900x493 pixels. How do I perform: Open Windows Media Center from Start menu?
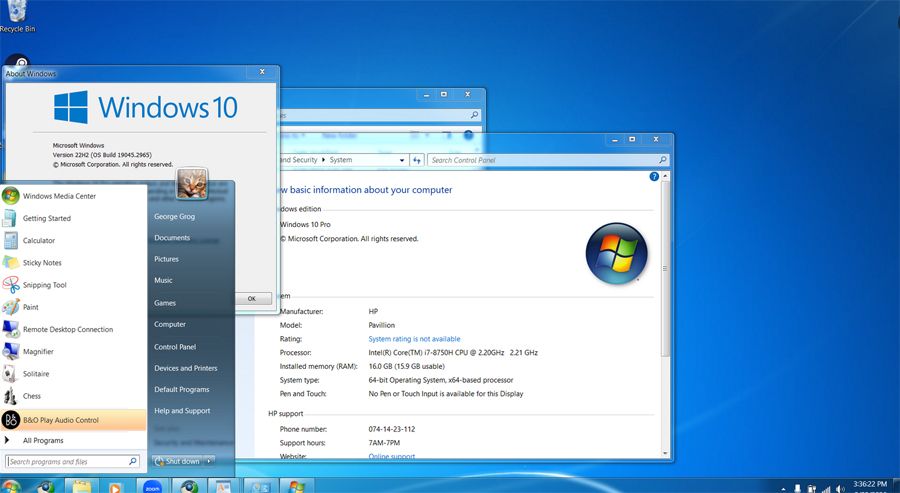pyautogui.click(x=73, y=196)
